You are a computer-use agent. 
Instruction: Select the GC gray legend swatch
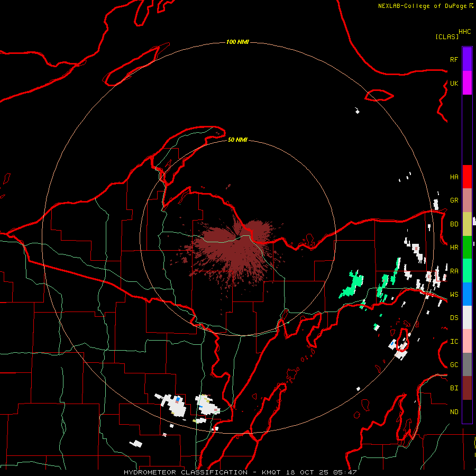(x=467, y=364)
